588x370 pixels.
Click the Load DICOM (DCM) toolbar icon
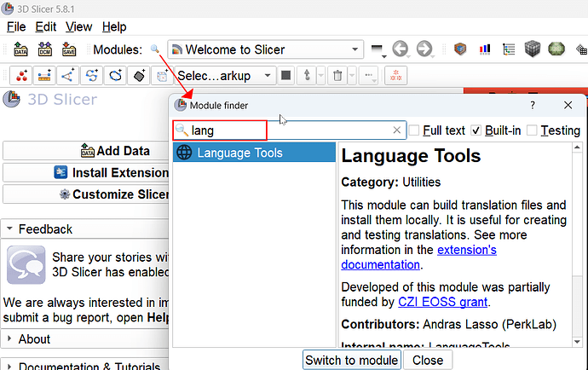coord(45,50)
